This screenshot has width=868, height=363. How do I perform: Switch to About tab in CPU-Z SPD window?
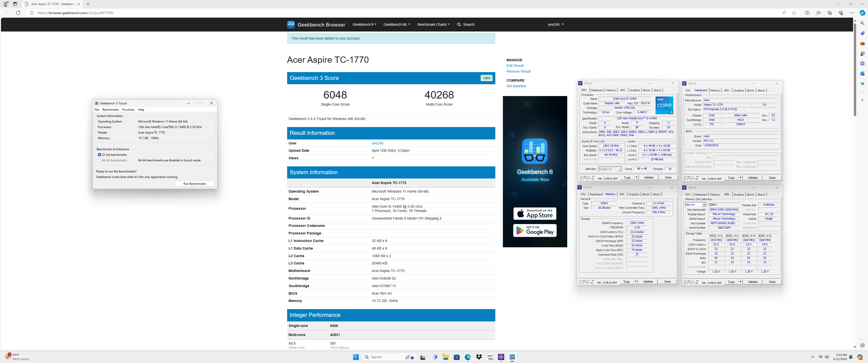pyautogui.click(x=761, y=195)
